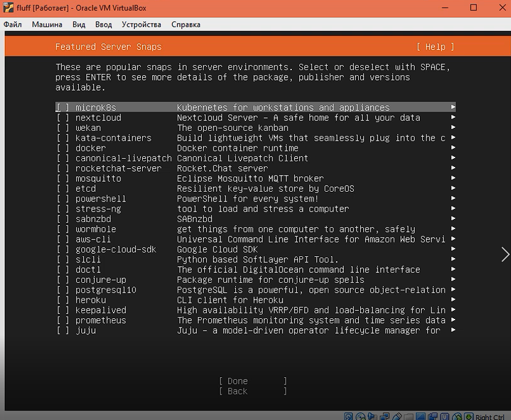This screenshot has width=511, height=420.
Task: Click the USB devices status icon
Action: point(397,416)
